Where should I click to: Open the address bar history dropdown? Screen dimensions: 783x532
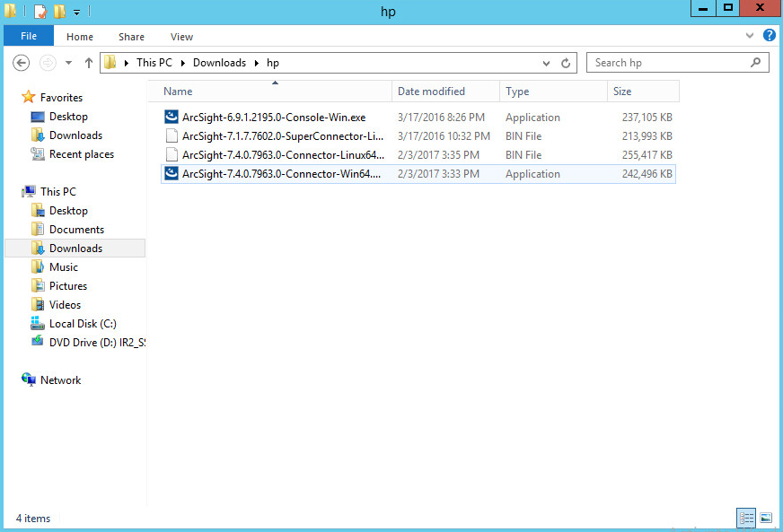546,63
